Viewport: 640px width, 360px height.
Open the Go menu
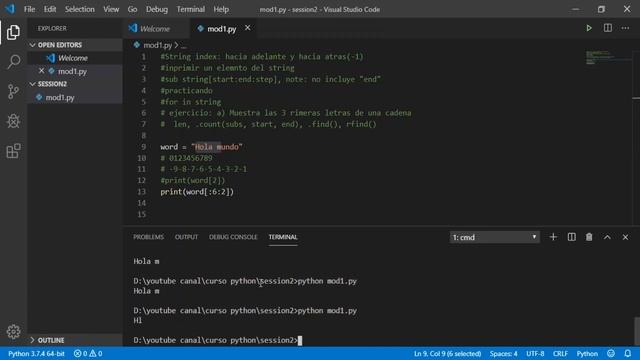[132, 9]
